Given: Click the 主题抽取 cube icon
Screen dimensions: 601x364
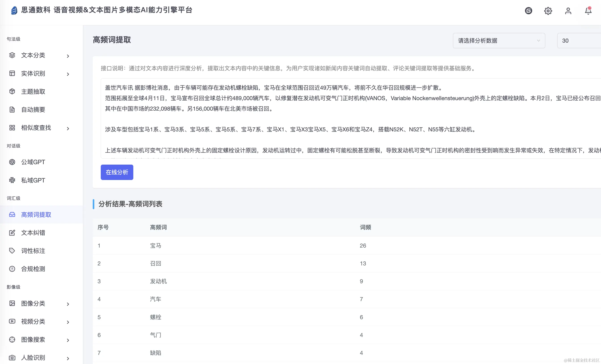Looking at the screenshot, I should coord(12,91).
